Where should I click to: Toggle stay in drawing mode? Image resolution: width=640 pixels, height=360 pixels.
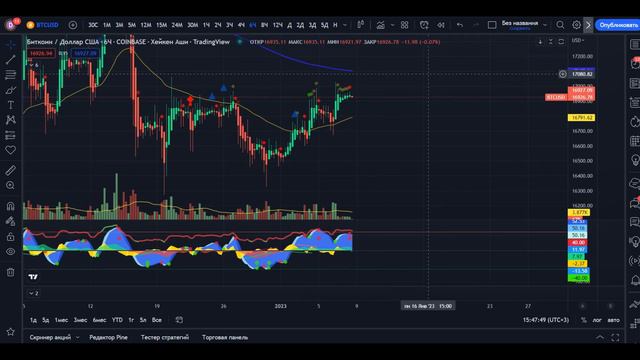coord(11,221)
